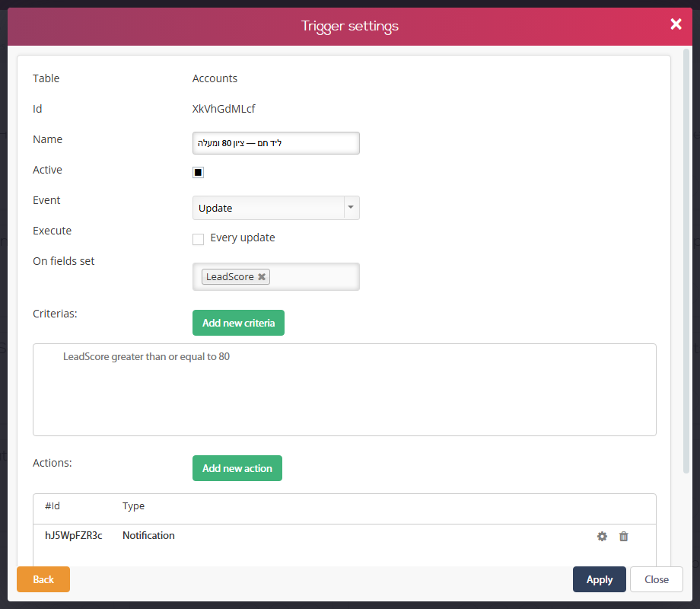700x609 pixels.
Task: Enable the Every update checkbox
Action: pos(199,239)
